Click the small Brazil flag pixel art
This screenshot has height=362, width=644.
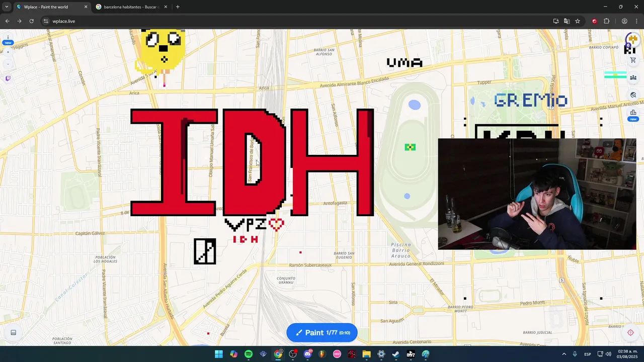tap(410, 147)
